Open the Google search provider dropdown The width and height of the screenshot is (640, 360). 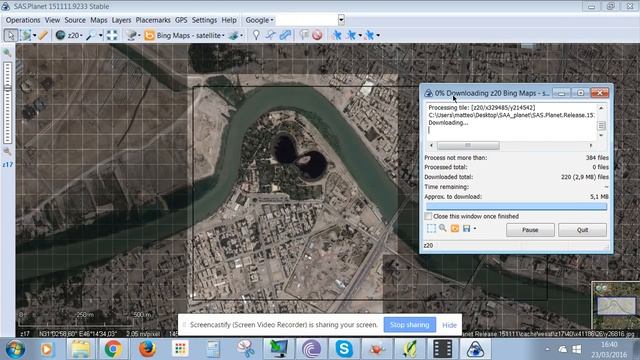coord(260,20)
